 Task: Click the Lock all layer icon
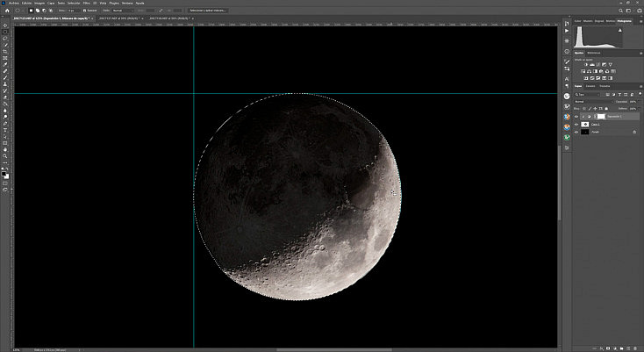(x=606, y=109)
